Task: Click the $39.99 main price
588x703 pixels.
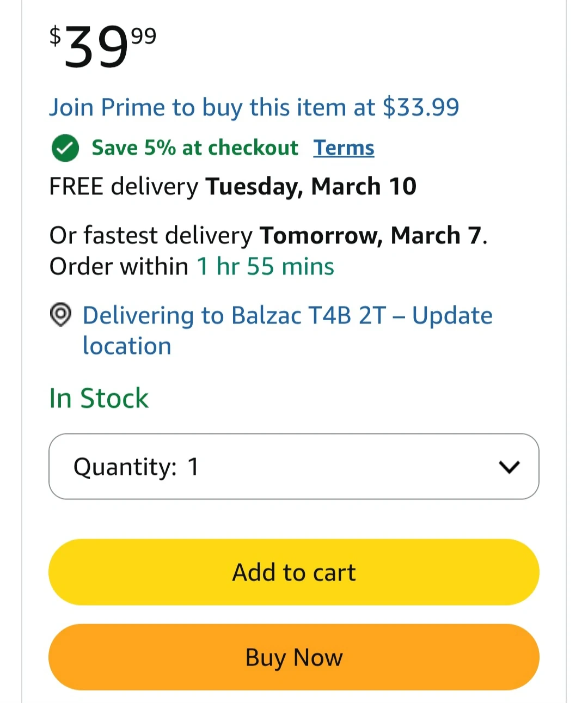Action: (x=103, y=47)
